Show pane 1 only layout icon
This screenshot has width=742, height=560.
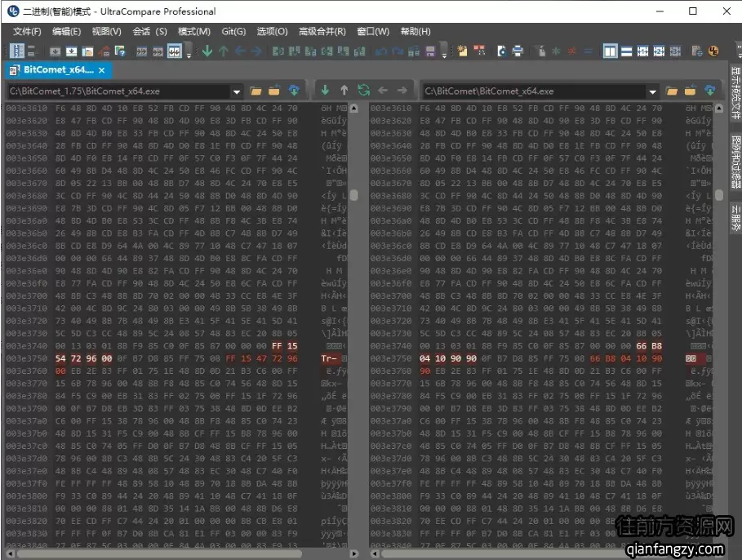[x=642, y=51]
